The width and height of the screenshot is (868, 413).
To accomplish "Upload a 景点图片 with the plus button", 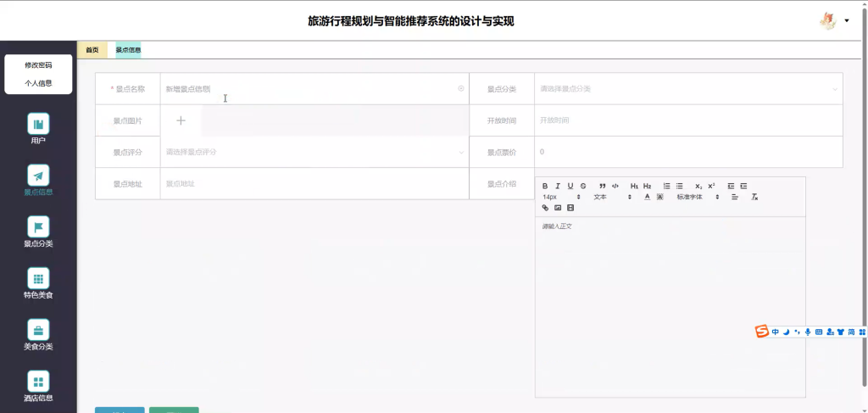I will click(181, 120).
